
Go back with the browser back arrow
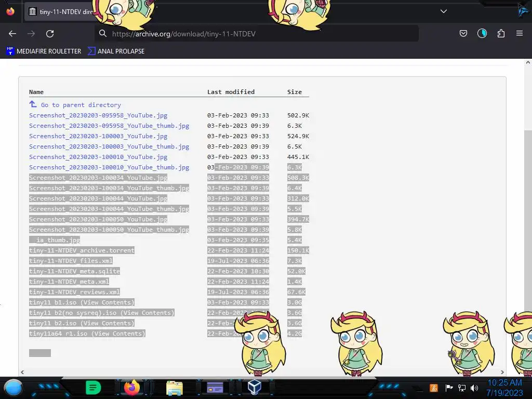pos(12,34)
